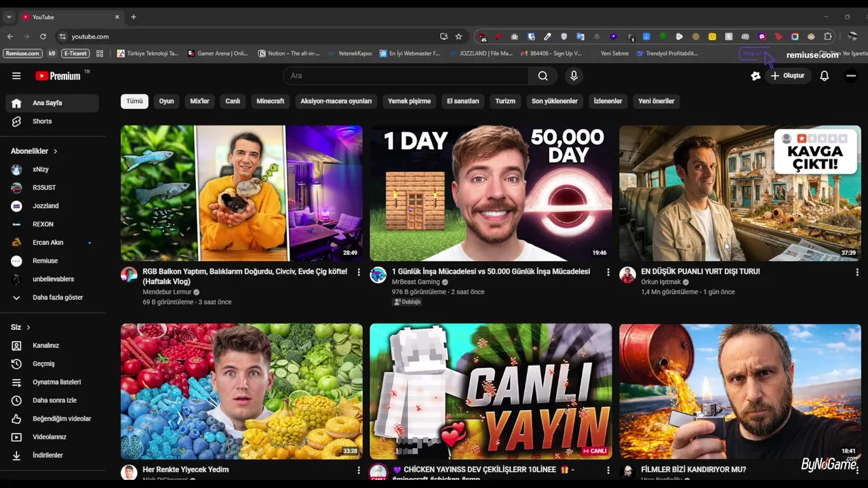
Task: Select the El sanatları chip
Action: pos(462,101)
